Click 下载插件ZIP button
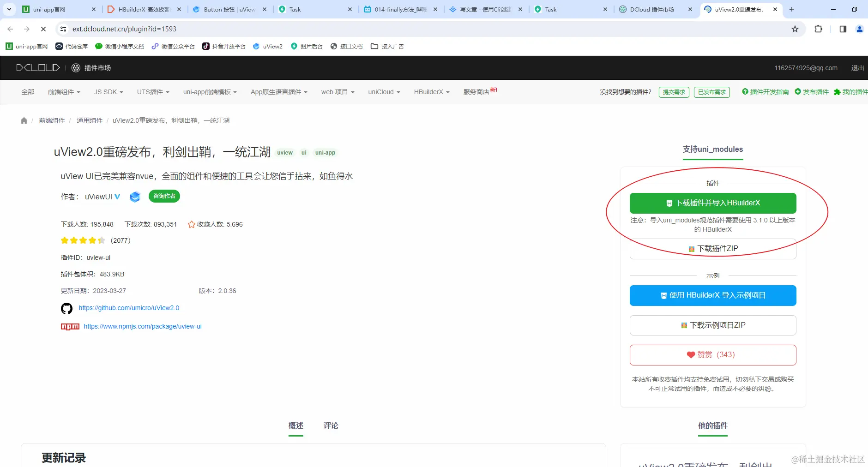This screenshot has width=868, height=467. pyautogui.click(x=713, y=249)
